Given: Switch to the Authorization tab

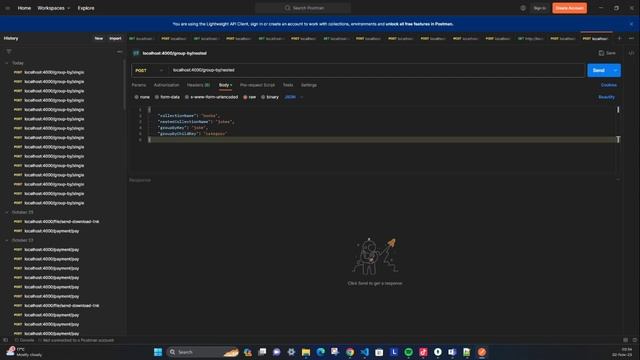Looking at the screenshot, I should coord(166,85).
